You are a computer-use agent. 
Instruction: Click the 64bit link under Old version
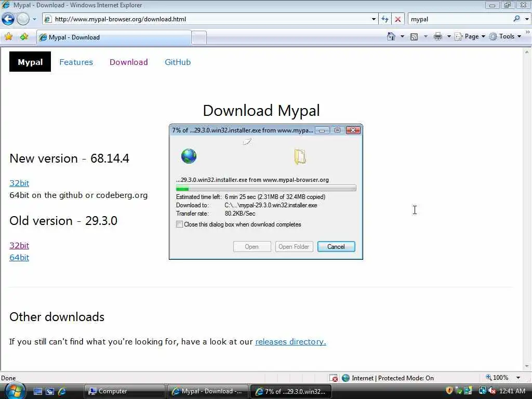19,258
